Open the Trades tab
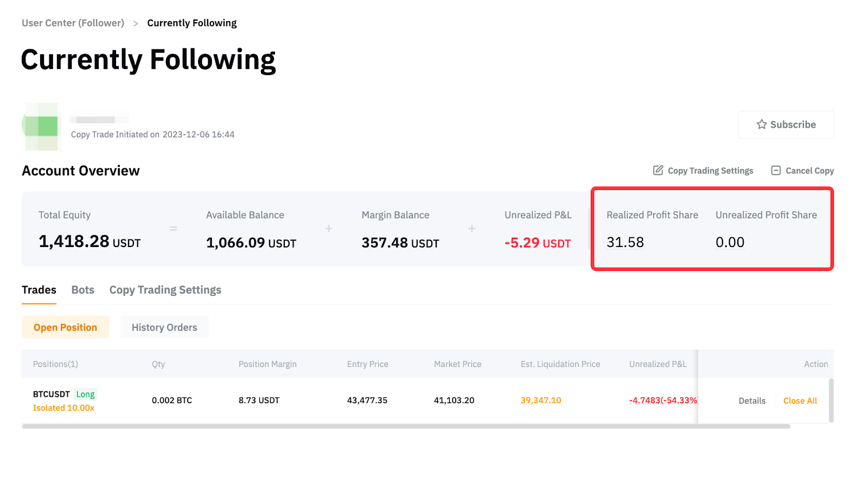 [x=39, y=290]
